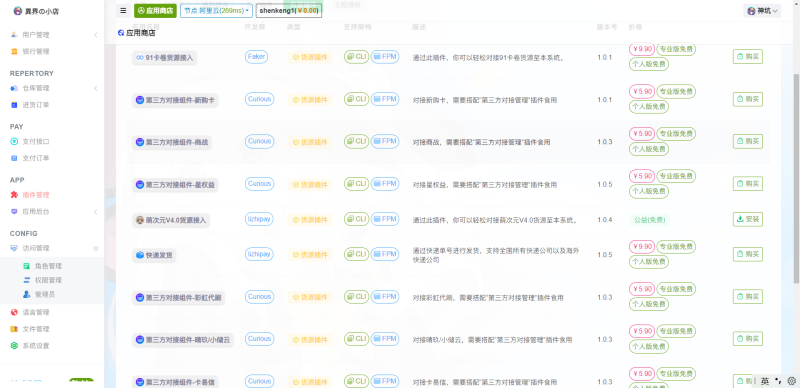Click the FPM badge in 新购卡 row
This screenshot has height=388, width=800.
click(385, 99)
